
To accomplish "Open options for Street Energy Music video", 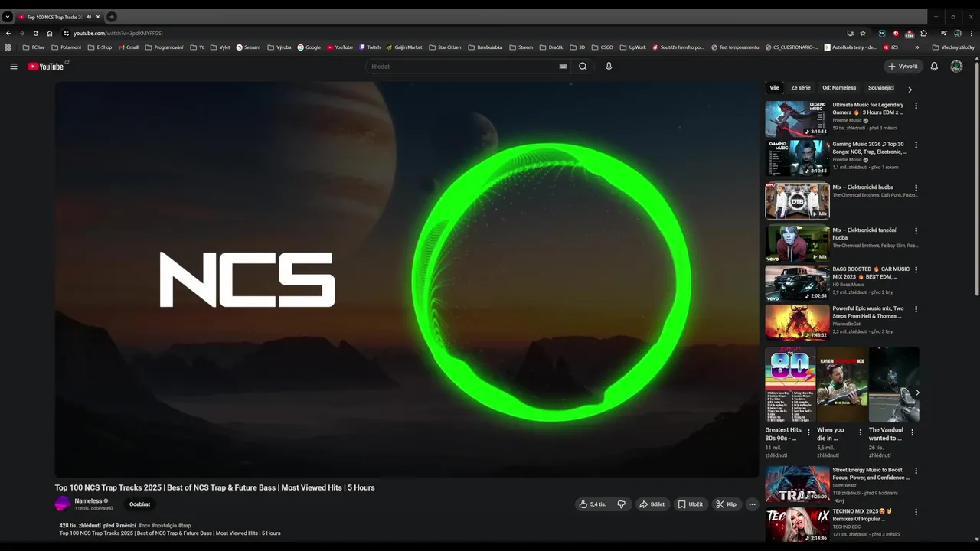I will [916, 471].
